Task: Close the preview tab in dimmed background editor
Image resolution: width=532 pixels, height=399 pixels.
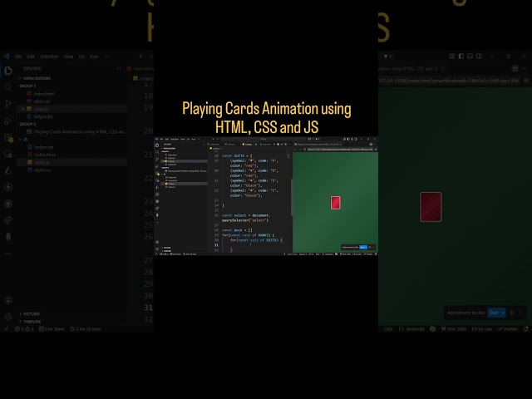Action: click(442, 68)
